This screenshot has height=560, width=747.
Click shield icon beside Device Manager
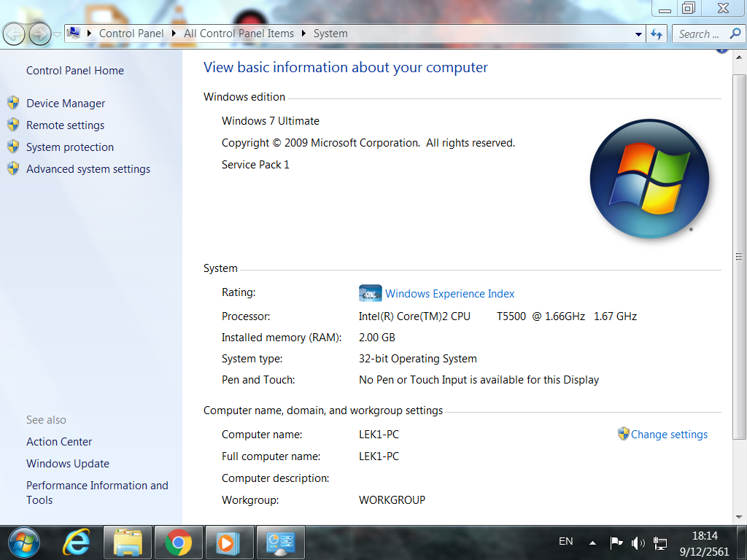pyautogui.click(x=13, y=103)
